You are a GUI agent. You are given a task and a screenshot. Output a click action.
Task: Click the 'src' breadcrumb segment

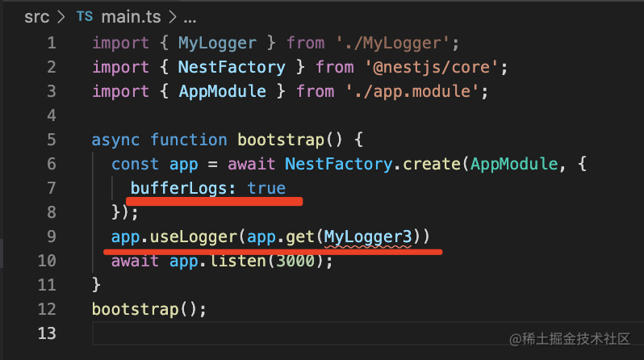click(x=36, y=17)
